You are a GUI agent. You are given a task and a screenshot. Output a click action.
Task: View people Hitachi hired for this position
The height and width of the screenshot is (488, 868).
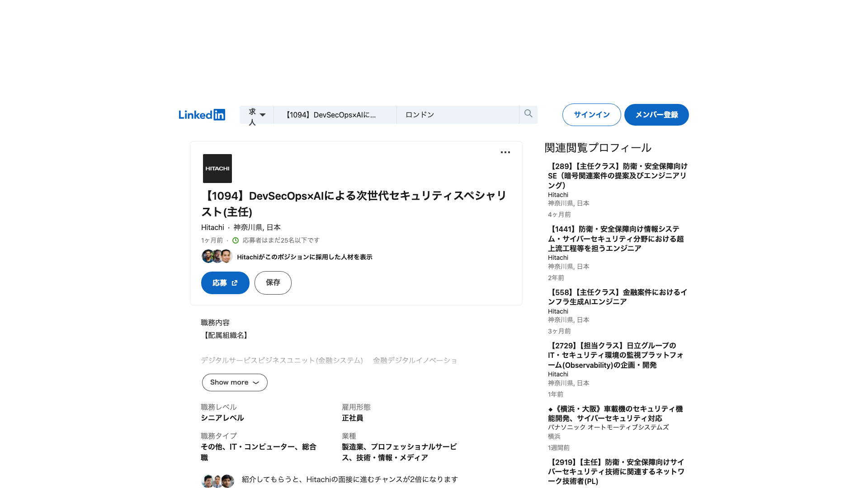coord(305,257)
